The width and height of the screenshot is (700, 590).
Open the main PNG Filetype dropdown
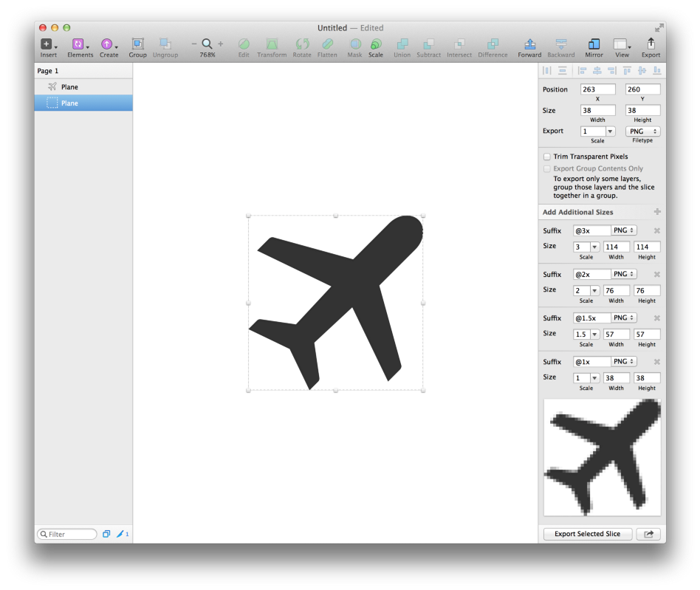[x=642, y=131]
